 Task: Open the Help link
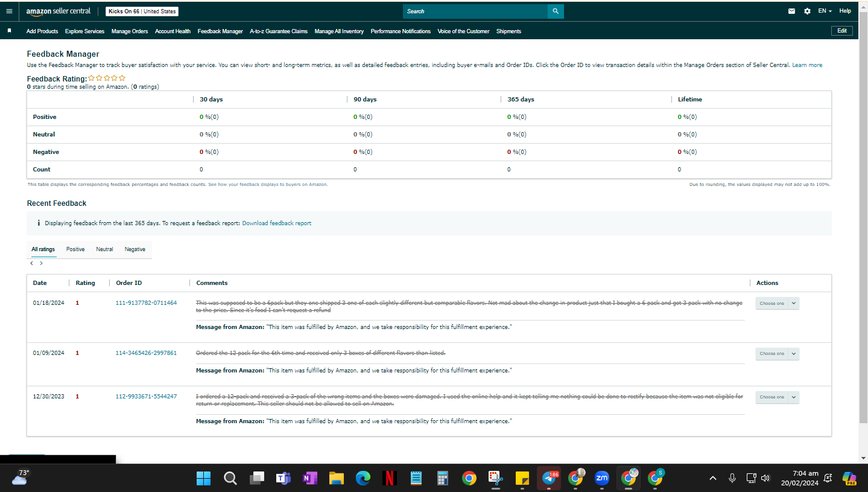(x=845, y=11)
